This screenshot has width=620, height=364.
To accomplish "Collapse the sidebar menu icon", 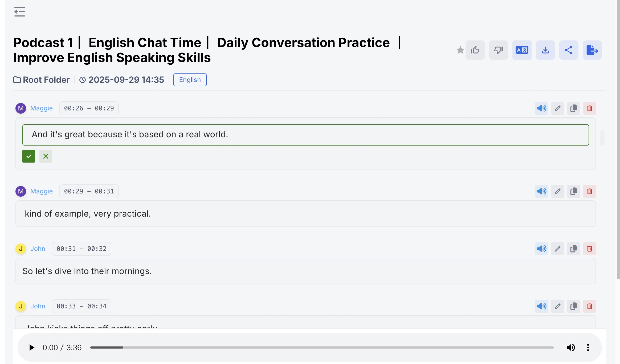I will (19, 12).
